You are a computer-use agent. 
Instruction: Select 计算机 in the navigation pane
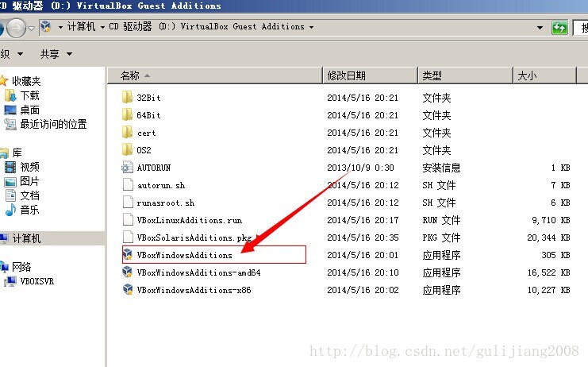pos(26,238)
